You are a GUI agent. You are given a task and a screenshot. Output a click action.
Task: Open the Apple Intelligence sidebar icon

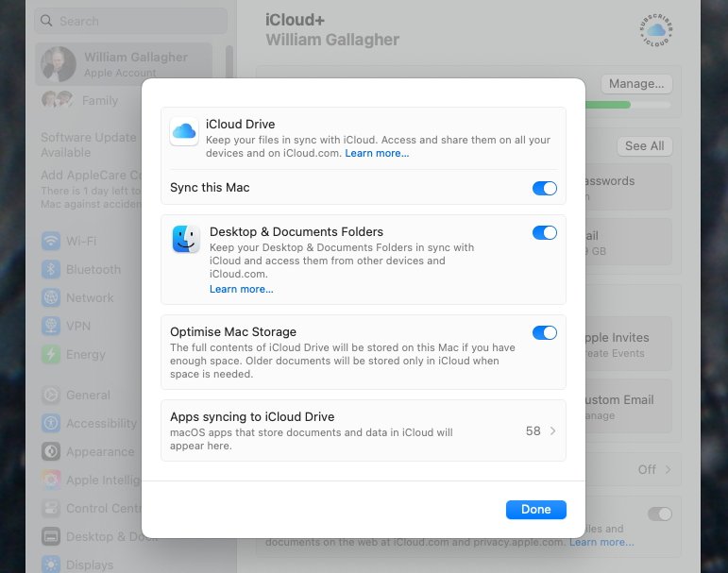click(51, 480)
